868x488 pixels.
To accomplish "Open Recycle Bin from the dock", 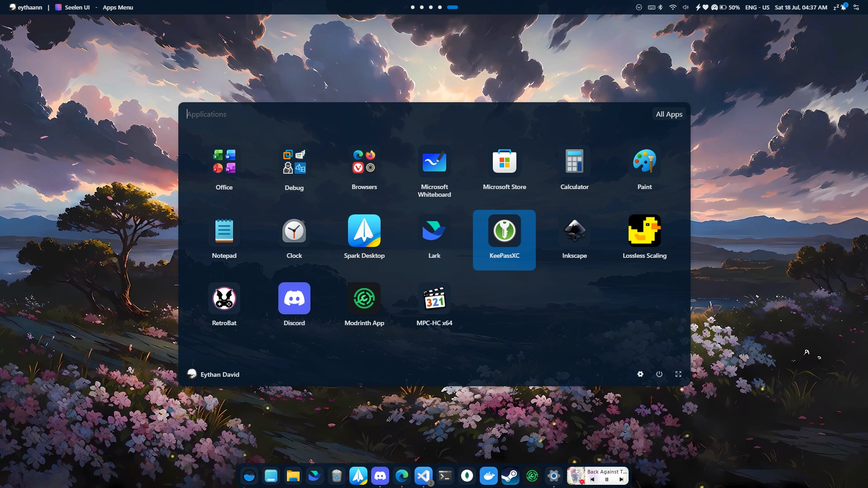I will pyautogui.click(x=336, y=476).
